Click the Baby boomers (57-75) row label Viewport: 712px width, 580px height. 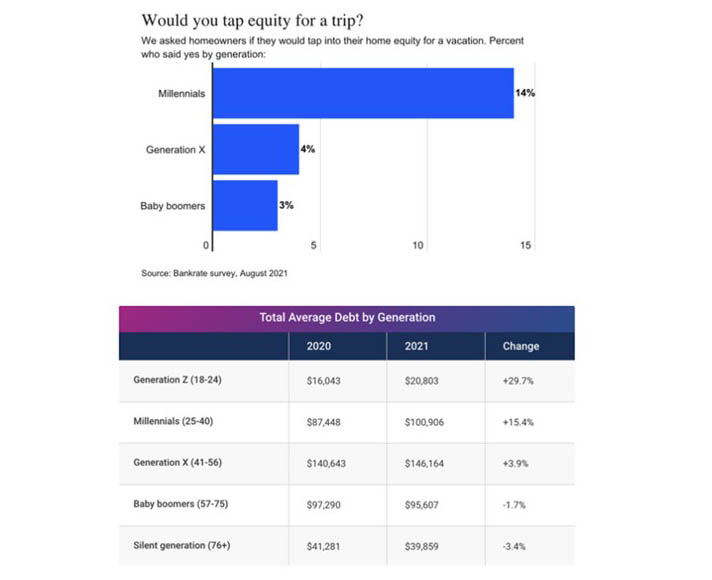point(181,504)
